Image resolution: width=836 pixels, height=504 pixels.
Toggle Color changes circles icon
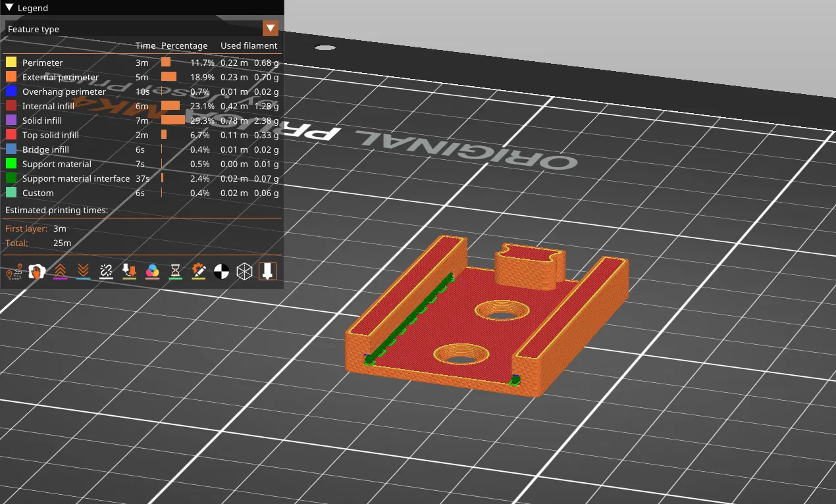click(152, 271)
